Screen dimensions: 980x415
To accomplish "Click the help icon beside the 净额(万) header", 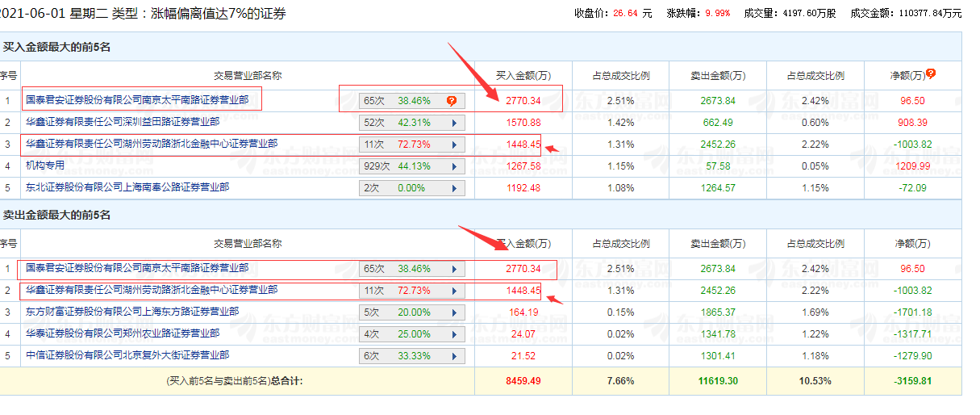I will click(931, 74).
